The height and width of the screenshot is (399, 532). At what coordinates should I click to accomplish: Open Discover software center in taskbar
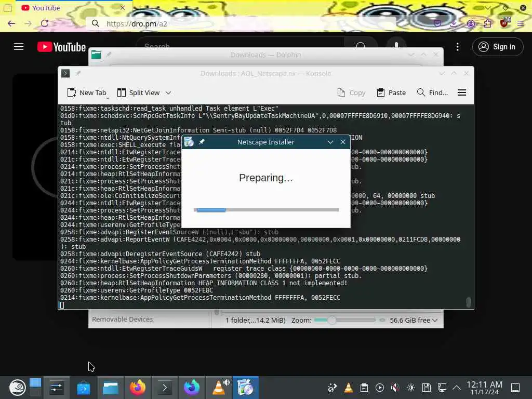(84, 388)
